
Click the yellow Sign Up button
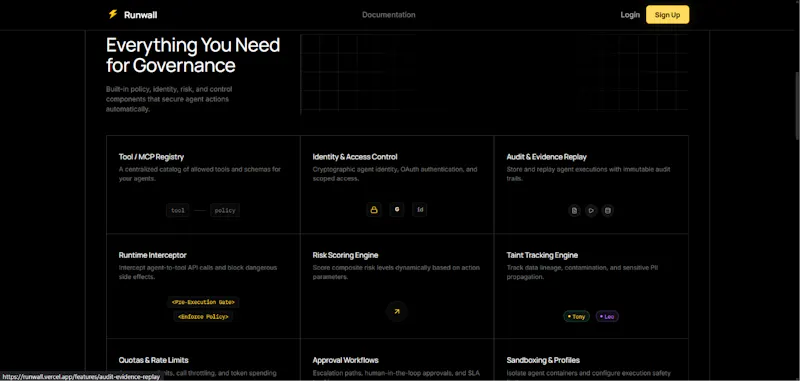667,15
